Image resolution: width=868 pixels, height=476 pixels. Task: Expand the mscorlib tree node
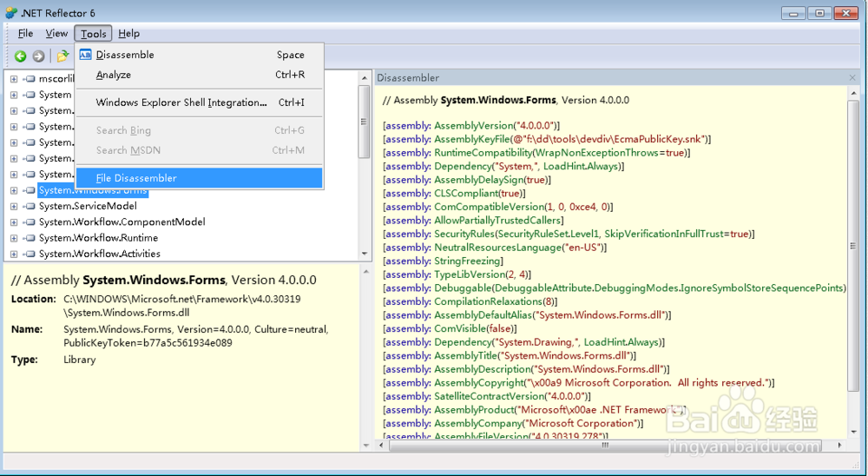pos(14,79)
